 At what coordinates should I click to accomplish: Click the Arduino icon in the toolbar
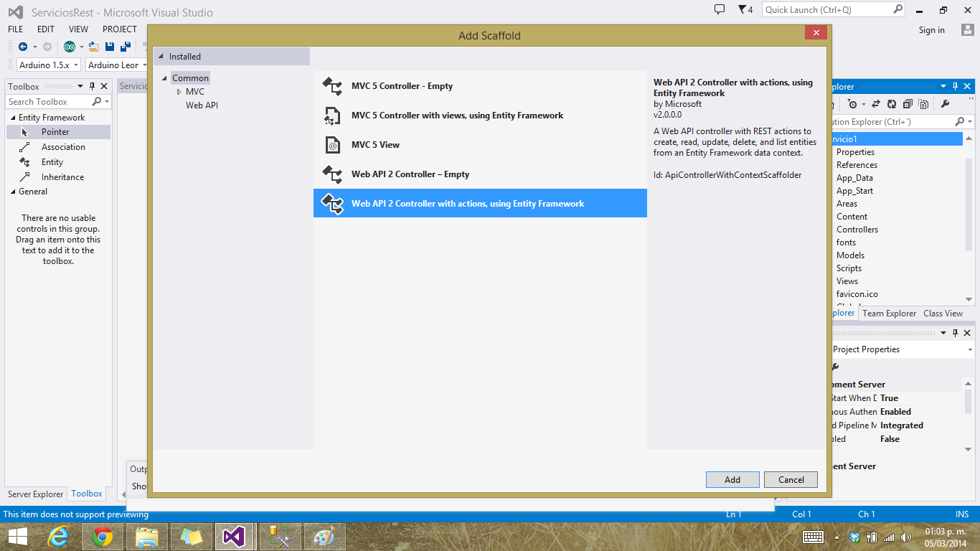pos(70,47)
